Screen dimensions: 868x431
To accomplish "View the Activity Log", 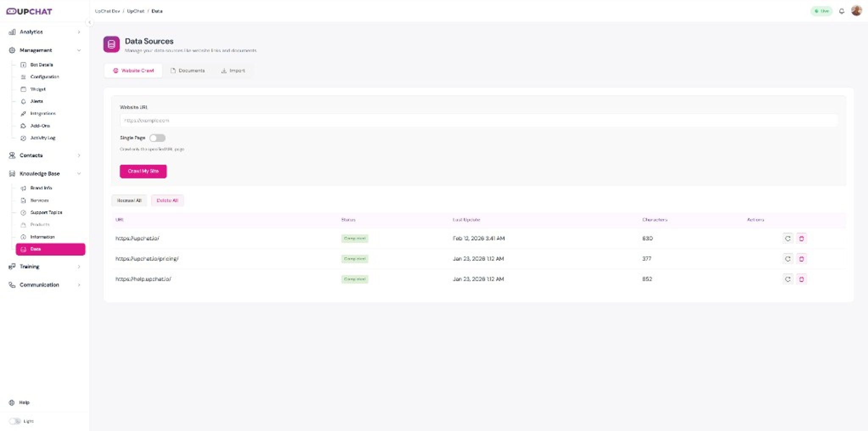I will [x=43, y=138].
